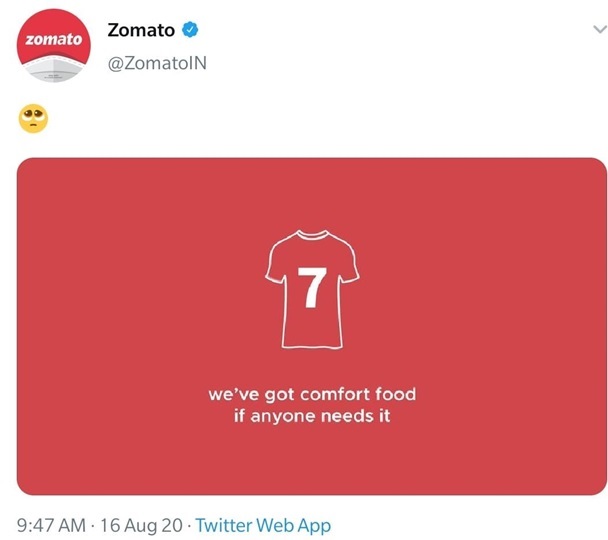Open the @ZomatoIN handle link
Viewport: 608px width, 540px height.
coord(157,63)
